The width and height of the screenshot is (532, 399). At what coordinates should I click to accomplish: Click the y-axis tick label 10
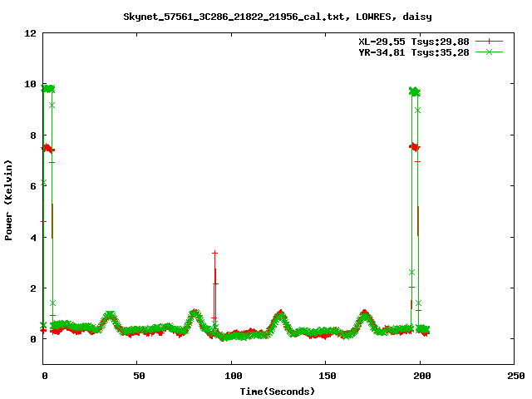30,84
